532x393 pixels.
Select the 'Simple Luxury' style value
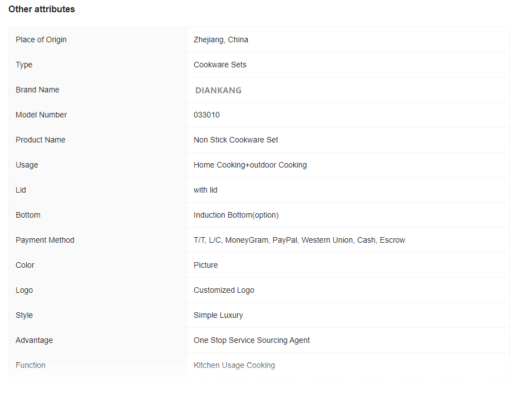[x=218, y=315]
